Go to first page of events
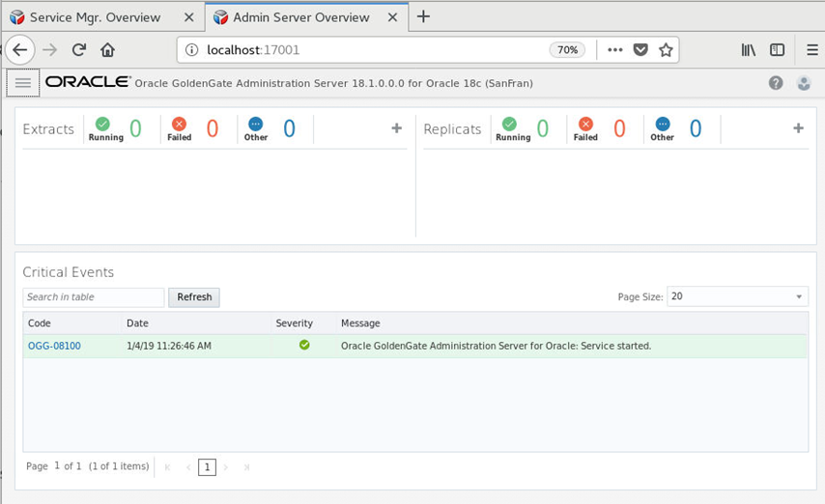This screenshot has height=504, width=825. pyautogui.click(x=168, y=466)
